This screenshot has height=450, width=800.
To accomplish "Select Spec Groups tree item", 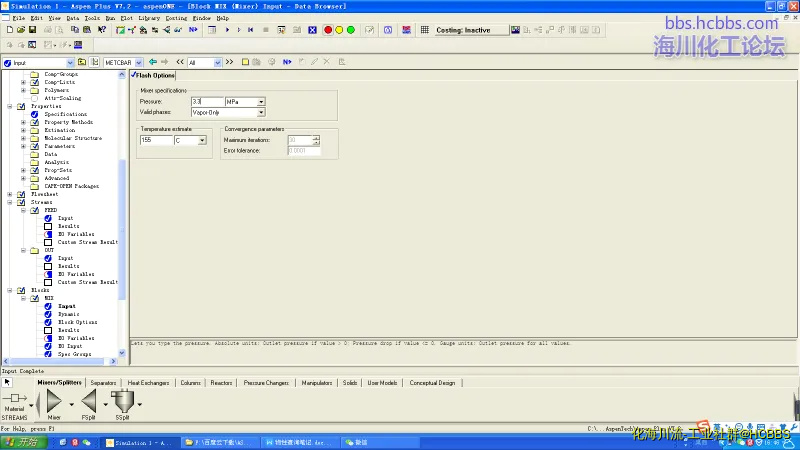I will tap(74, 354).
